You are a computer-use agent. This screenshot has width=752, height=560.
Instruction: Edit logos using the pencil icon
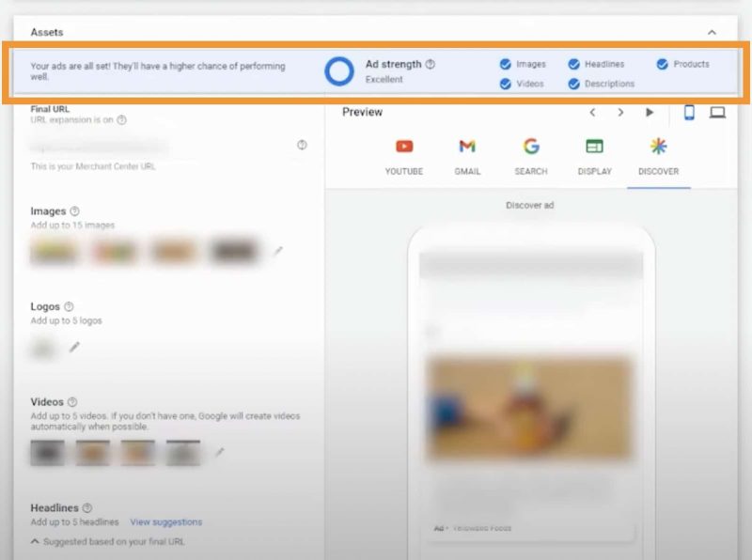(75, 347)
